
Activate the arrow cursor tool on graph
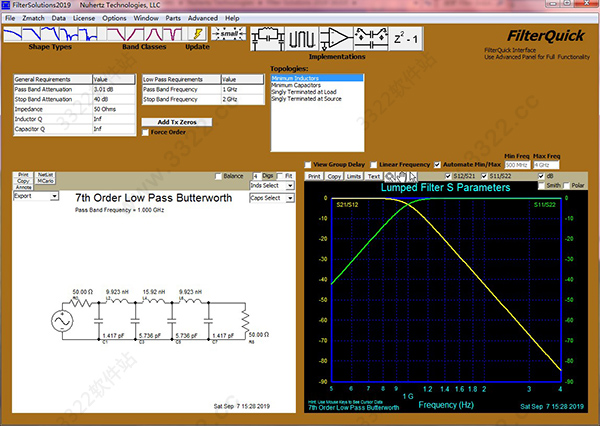click(x=412, y=176)
